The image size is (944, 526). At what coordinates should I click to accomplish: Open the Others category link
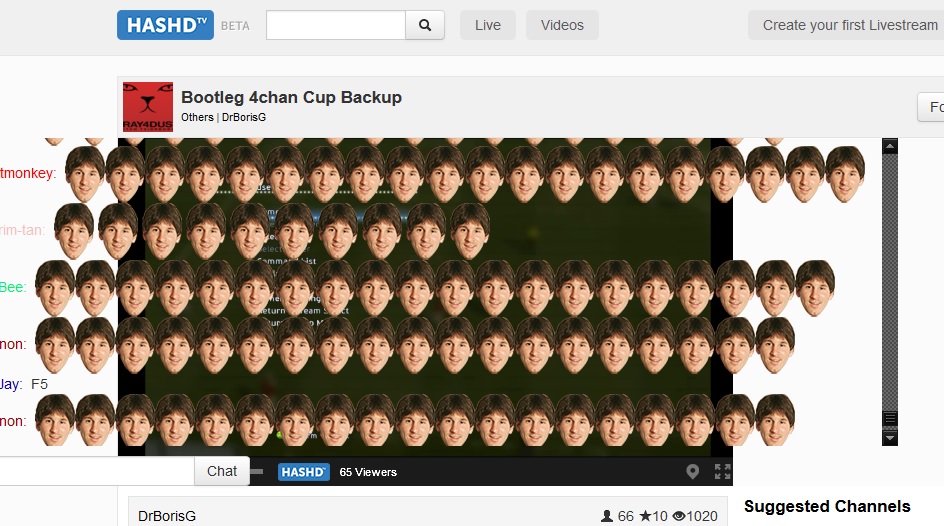(197, 117)
